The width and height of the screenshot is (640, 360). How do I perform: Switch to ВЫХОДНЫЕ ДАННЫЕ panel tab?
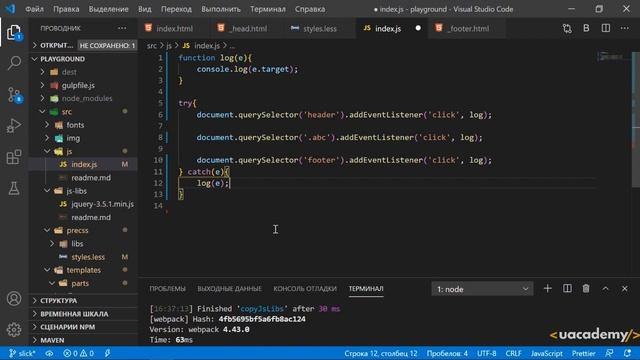tap(229, 289)
